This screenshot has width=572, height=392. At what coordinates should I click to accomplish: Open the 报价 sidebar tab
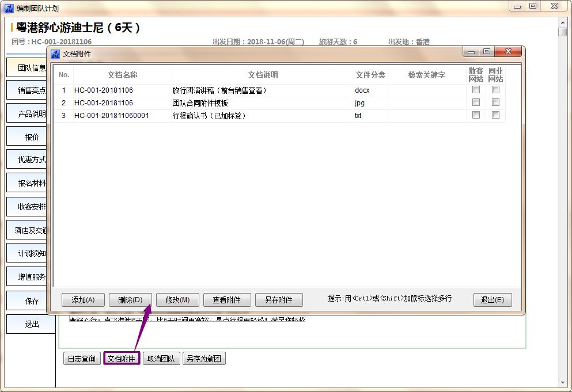[x=32, y=137]
